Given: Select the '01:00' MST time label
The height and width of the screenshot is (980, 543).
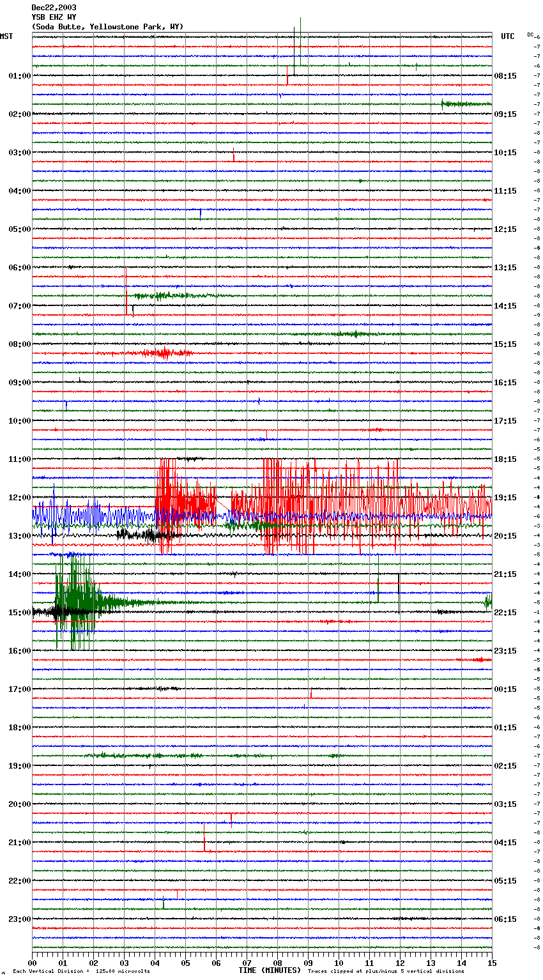Looking at the screenshot, I should [20, 76].
